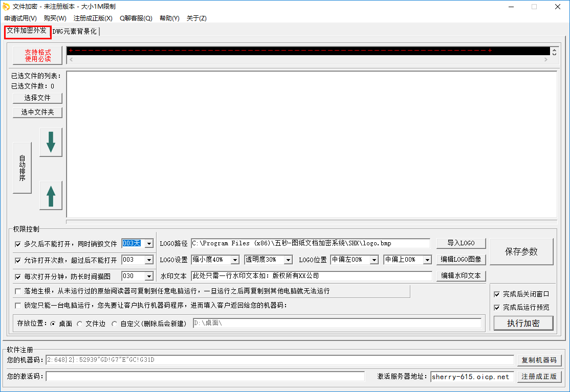
Task: Click the selected files list area
Action: pyautogui.click(x=312, y=145)
